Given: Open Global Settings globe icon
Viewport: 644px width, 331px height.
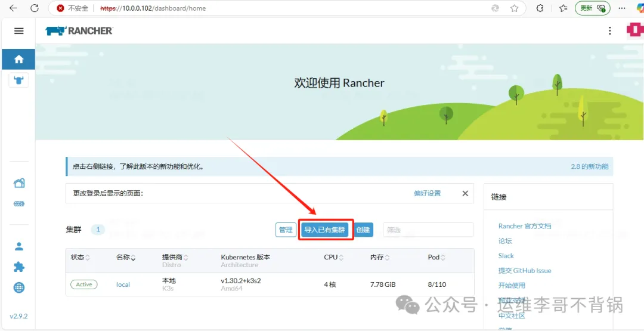Looking at the screenshot, I should 19,287.
